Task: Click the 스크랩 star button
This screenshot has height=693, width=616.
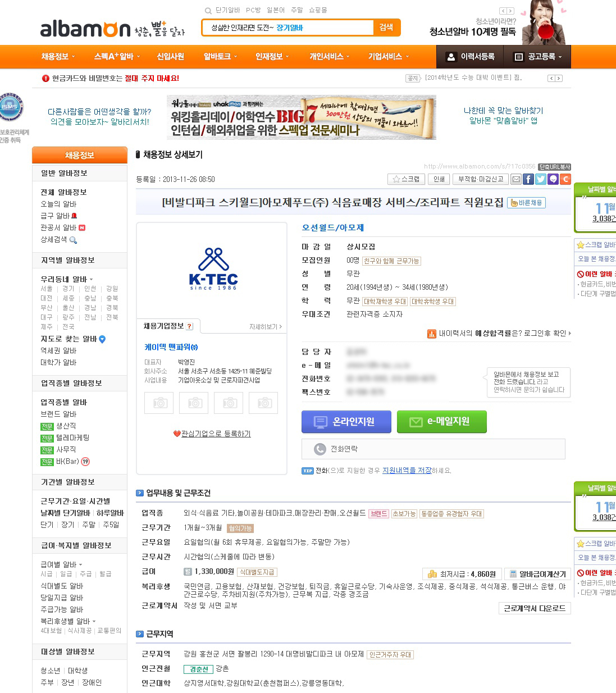Action: (406, 179)
